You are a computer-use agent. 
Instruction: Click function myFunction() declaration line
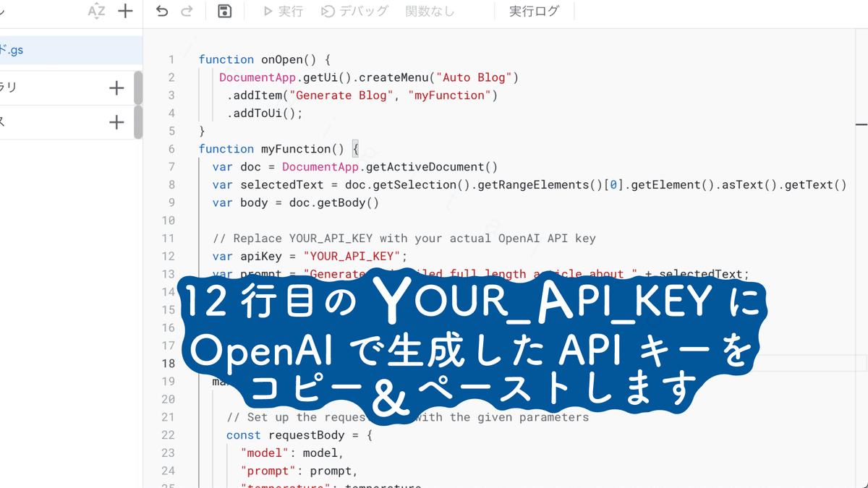point(278,149)
